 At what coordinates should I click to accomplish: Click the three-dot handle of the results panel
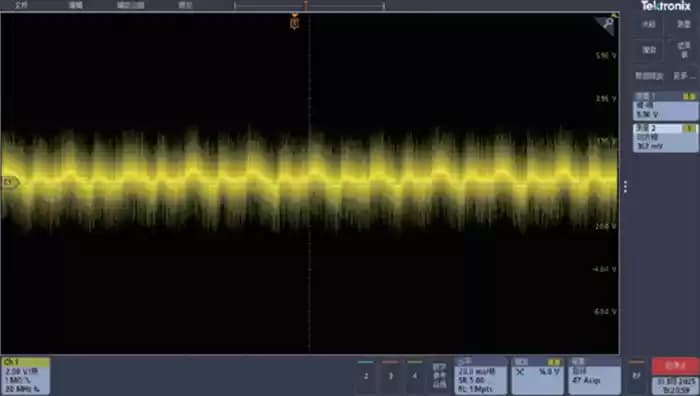[x=625, y=187]
